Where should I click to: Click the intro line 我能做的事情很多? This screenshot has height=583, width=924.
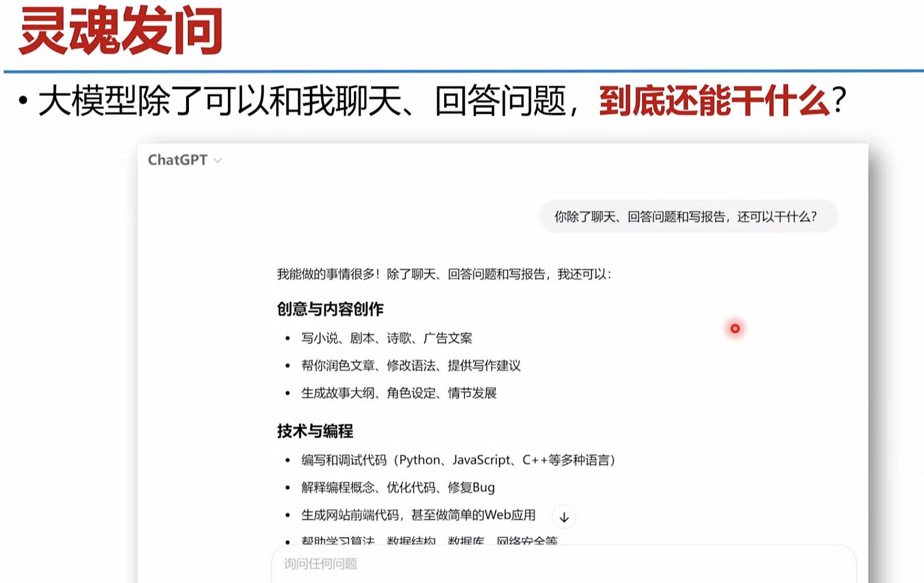pos(445,274)
